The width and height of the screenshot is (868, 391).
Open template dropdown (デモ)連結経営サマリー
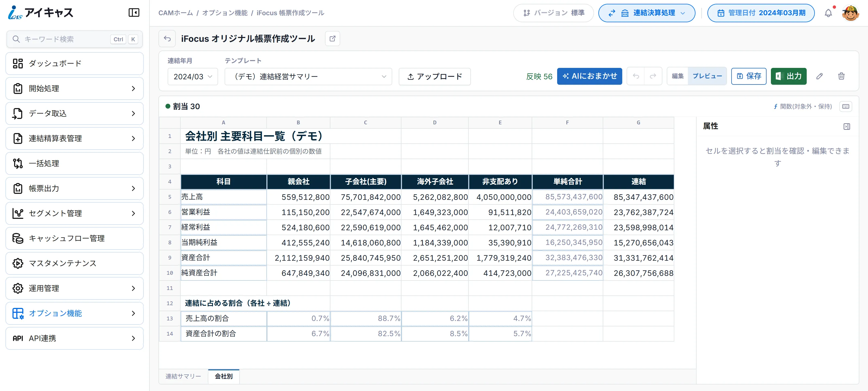click(308, 77)
